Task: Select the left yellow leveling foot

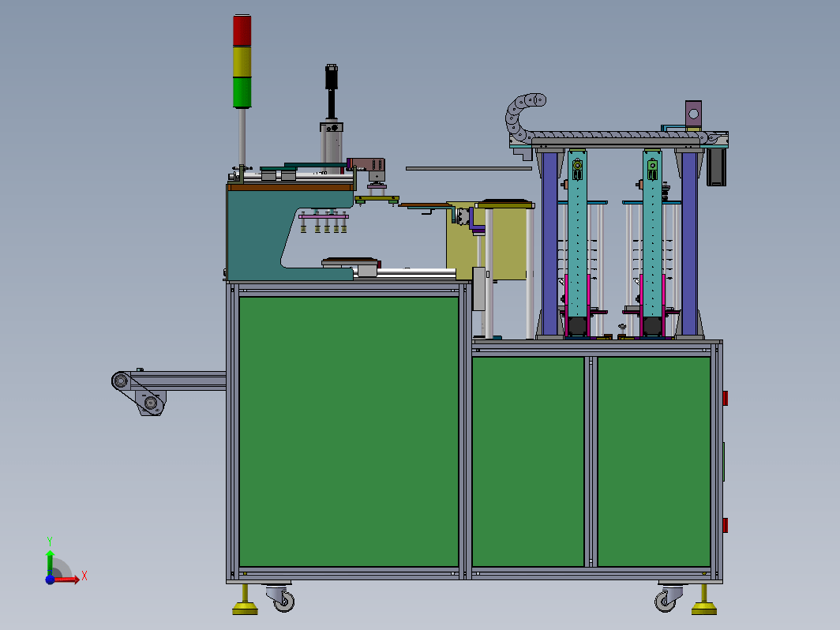Action: (x=246, y=602)
